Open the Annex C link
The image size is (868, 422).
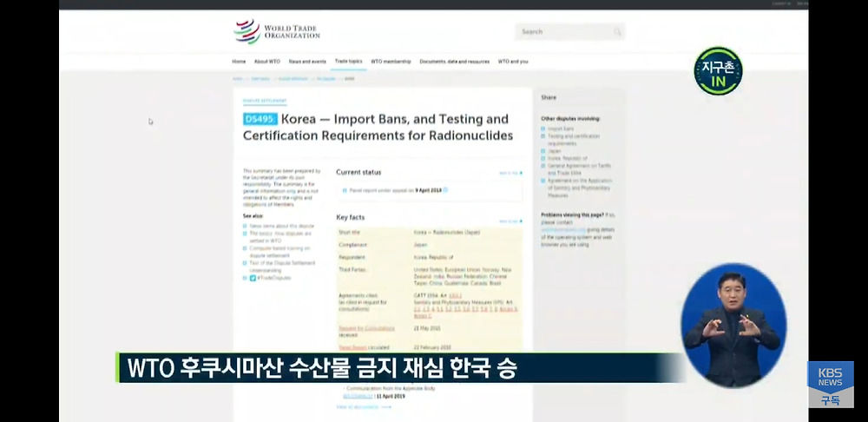click(x=423, y=316)
